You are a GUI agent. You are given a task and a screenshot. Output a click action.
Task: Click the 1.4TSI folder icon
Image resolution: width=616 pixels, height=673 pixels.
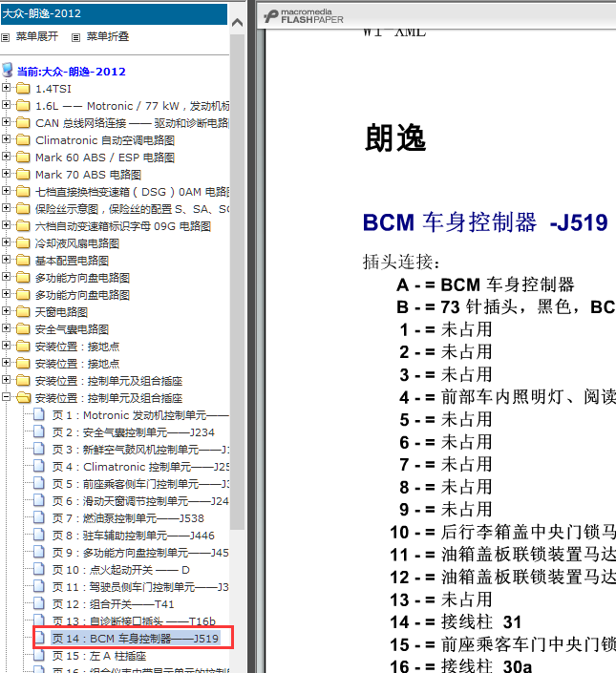[x=23, y=89]
